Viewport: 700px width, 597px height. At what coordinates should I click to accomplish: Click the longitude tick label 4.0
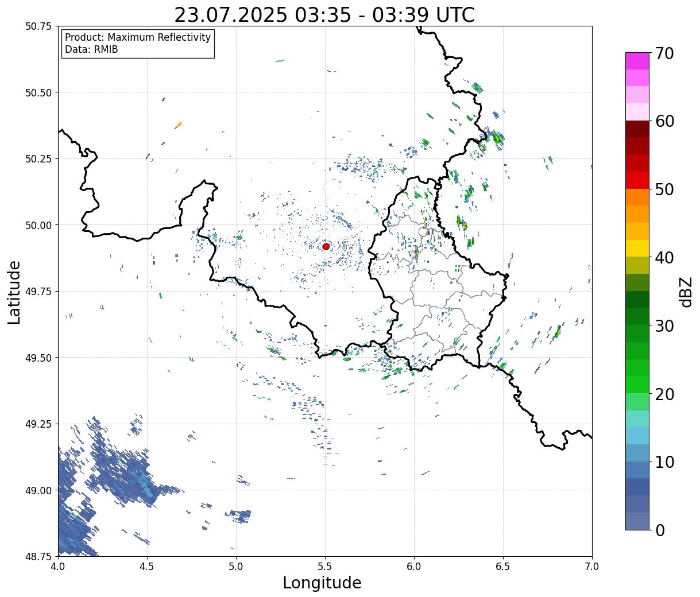(x=58, y=567)
